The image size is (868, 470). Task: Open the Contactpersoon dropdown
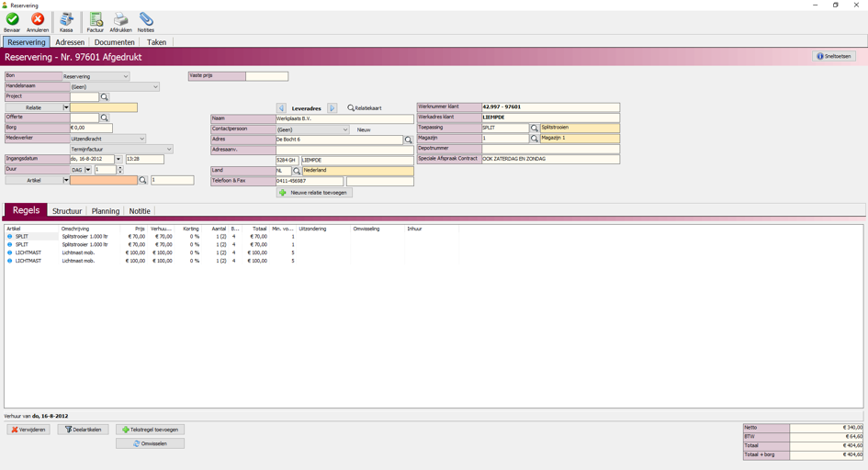coord(344,129)
